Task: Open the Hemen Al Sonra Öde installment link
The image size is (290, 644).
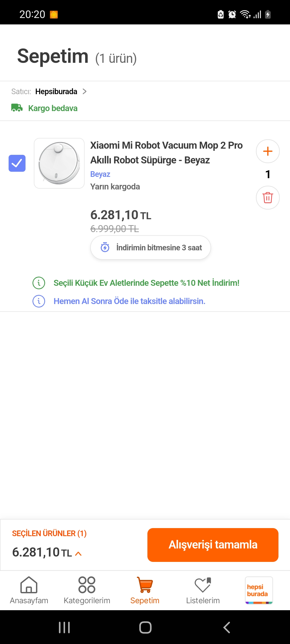Action: point(129,301)
